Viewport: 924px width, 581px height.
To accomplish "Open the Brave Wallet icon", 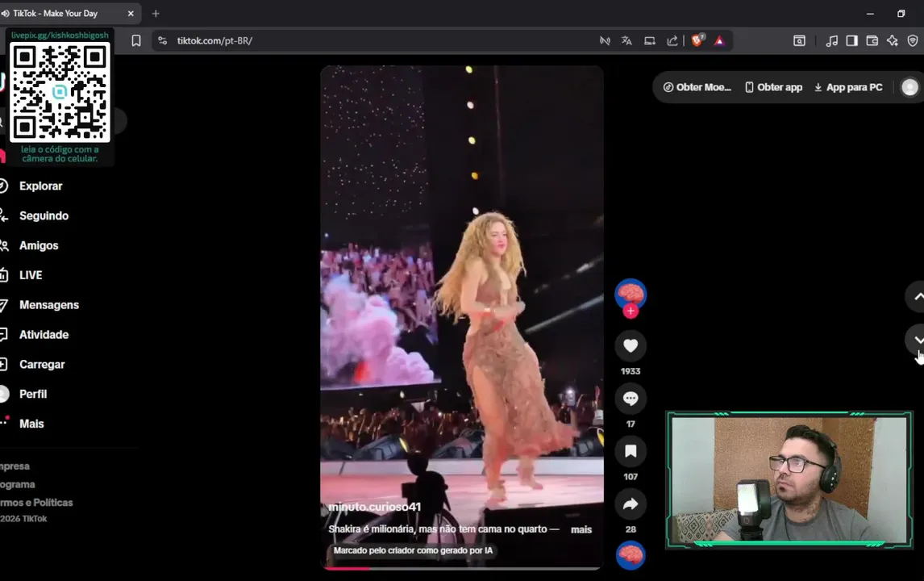I will click(872, 40).
